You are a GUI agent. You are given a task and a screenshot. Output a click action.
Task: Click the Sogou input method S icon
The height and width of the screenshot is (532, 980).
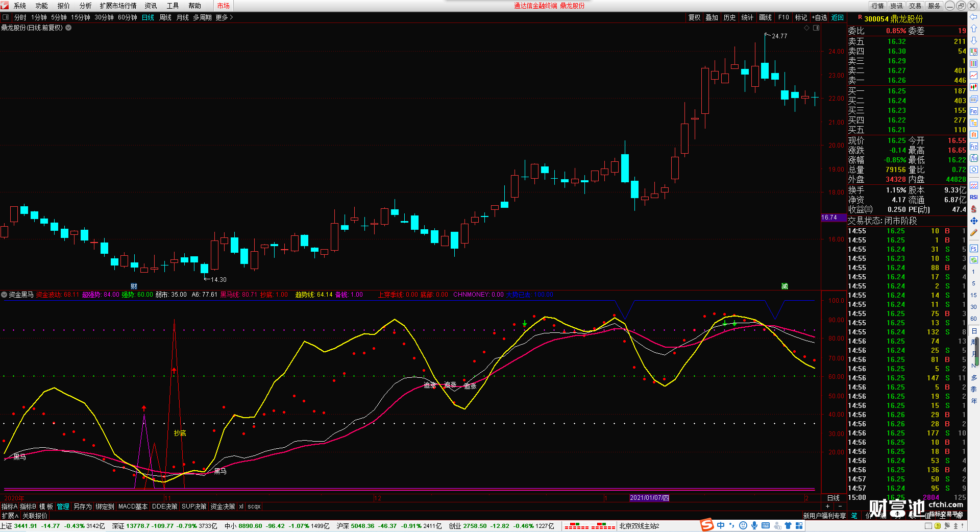706,525
